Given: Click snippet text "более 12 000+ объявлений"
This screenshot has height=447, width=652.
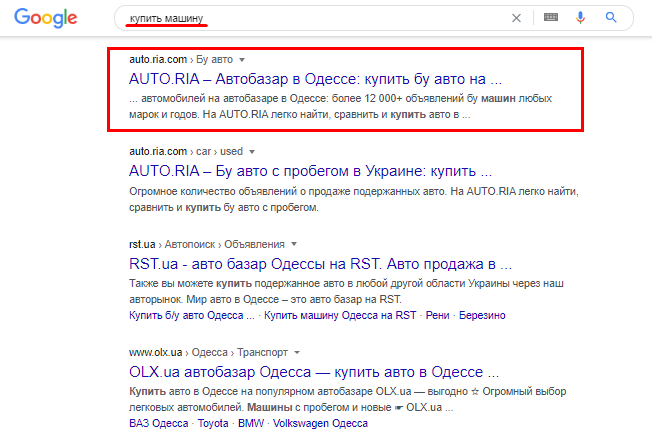Looking at the screenshot, I should pyautogui.click(x=399, y=99).
